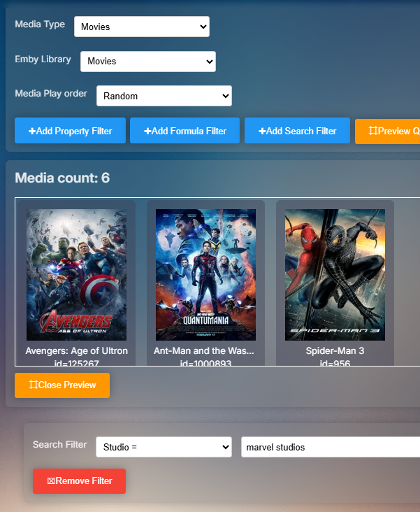Image resolution: width=420 pixels, height=512 pixels.
Task: Expand the Emby Library dropdown
Action: pos(147,62)
